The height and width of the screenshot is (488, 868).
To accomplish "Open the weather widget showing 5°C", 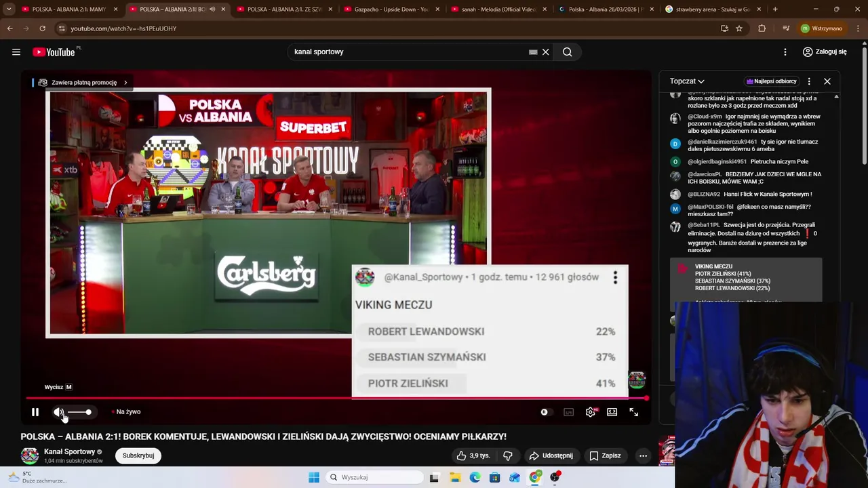I will (37, 477).
